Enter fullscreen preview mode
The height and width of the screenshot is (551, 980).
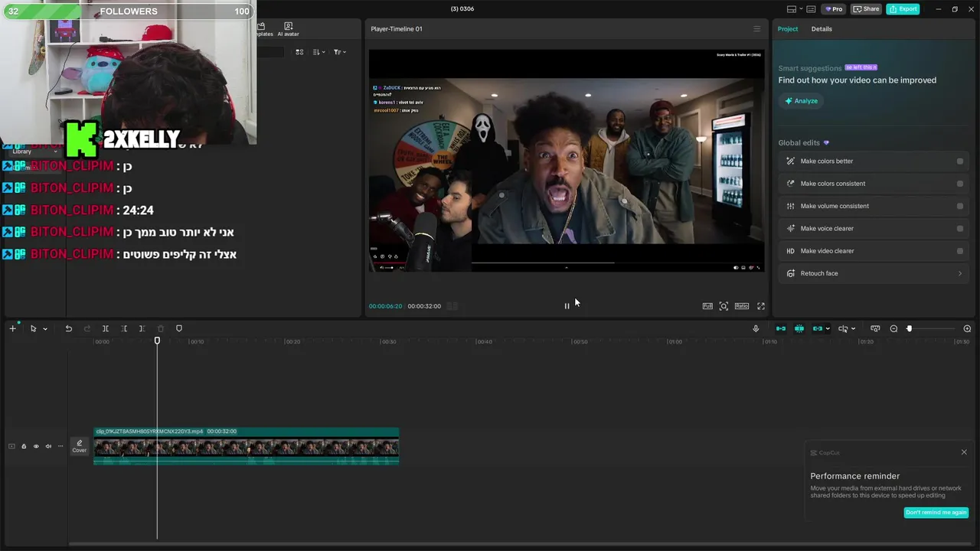click(761, 306)
